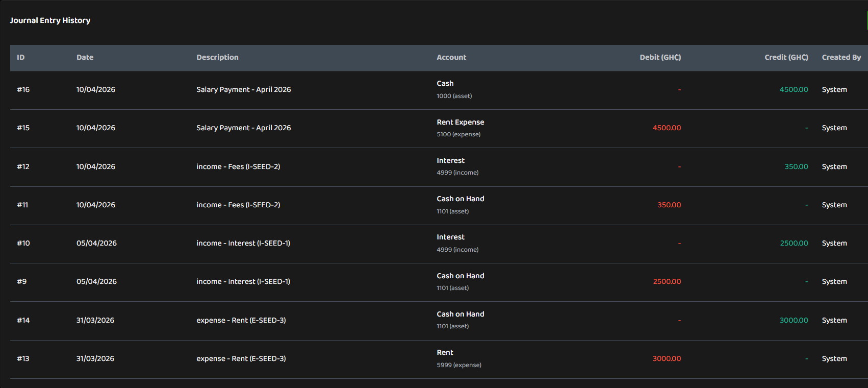This screenshot has width=868, height=388.
Task: Click the 2500.00 debit amount in row #9
Action: click(x=667, y=281)
